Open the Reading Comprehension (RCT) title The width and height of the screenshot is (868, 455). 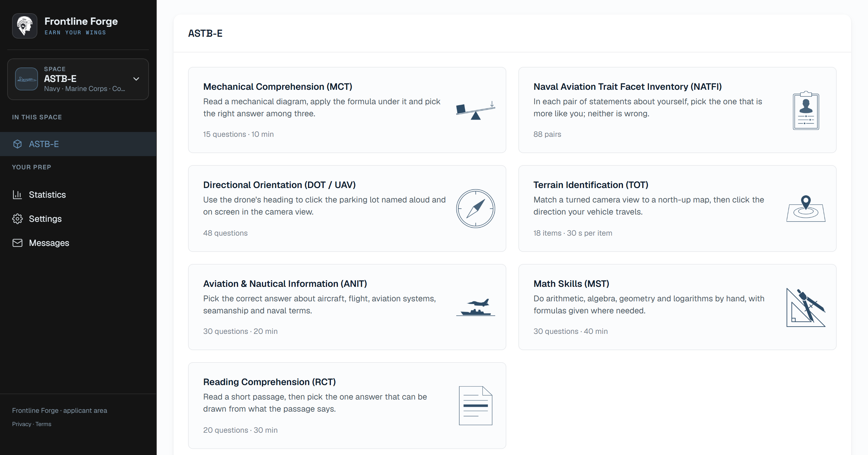[269, 382]
